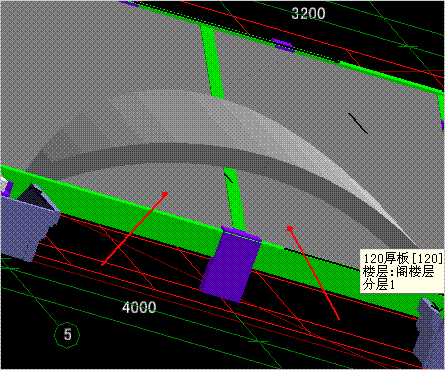Click the left red arrow head
The image size is (445, 370).
(165, 194)
